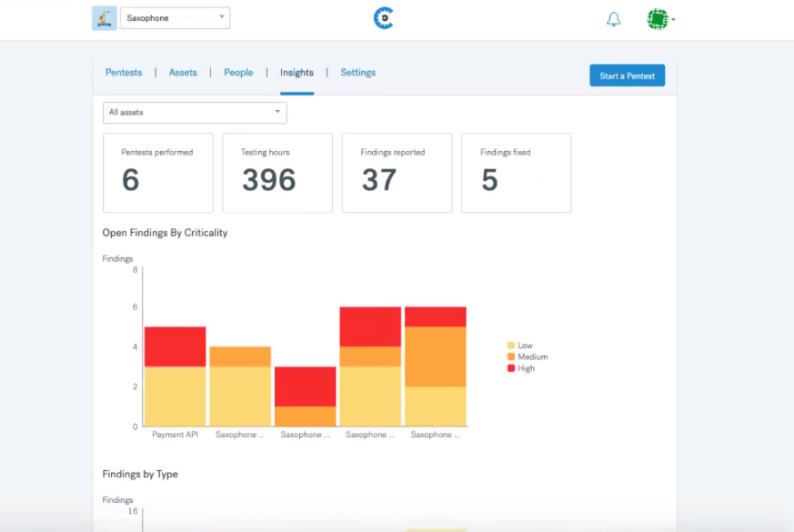
Task: Open the All assets dropdown
Action: click(195, 113)
